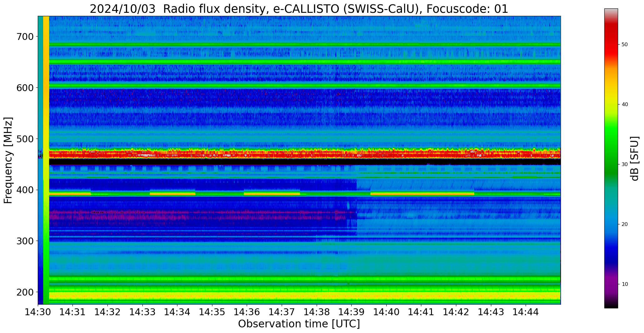Click the colorbar 40 tick label
This screenshot has width=644, height=333.
pyautogui.click(x=625, y=105)
